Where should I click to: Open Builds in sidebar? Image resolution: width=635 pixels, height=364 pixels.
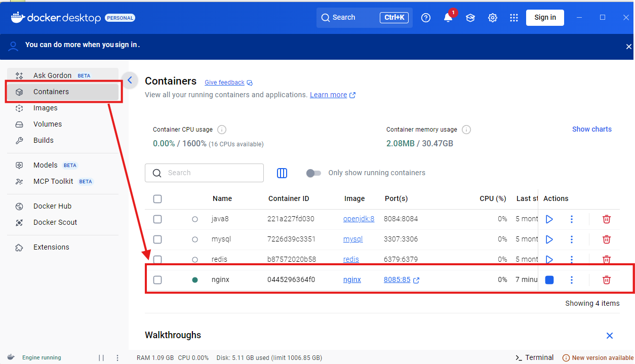[63, 140]
